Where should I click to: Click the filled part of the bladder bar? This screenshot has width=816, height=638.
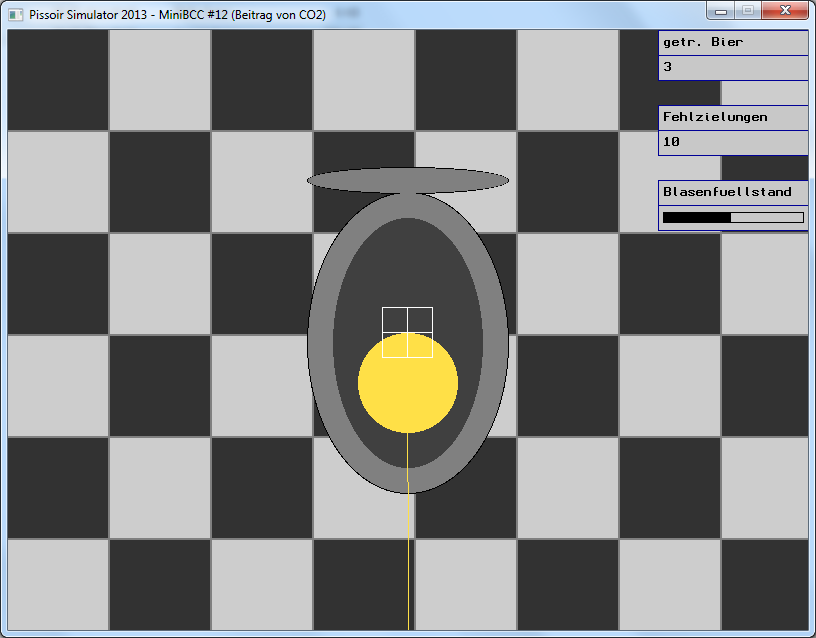point(696,217)
